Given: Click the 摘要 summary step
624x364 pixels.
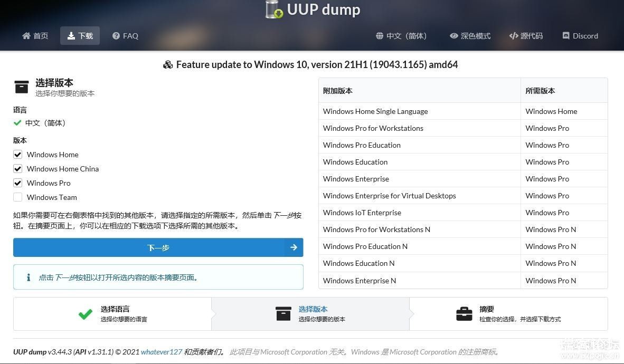Looking at the screenshot, I should 508,314.
